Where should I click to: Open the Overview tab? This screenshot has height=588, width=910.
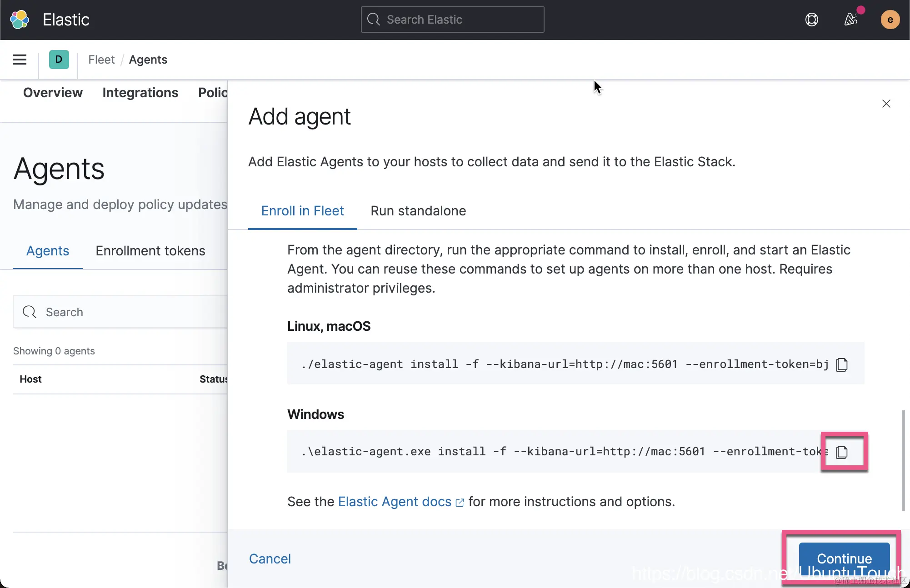click(x=53, y=93)
